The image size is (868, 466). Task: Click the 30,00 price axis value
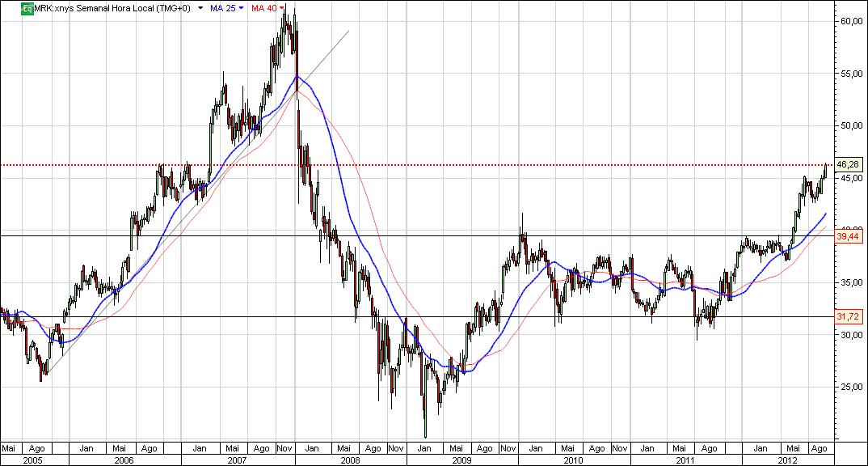851,335
